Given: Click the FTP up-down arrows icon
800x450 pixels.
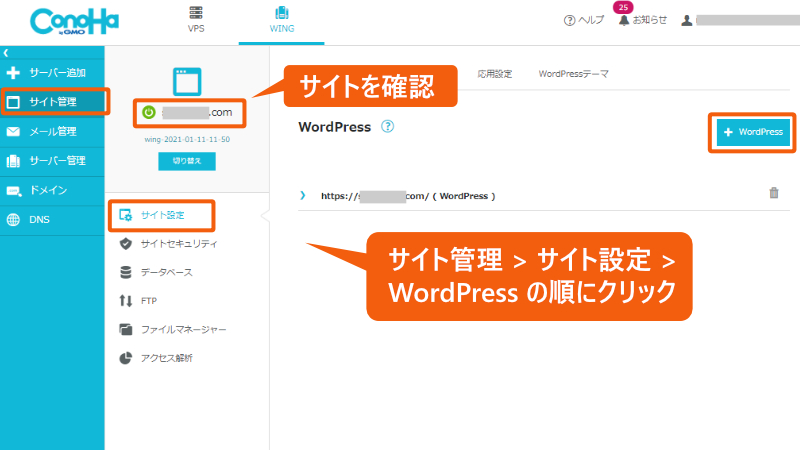Looking at the screenshot, I should click(x=126, y=301).
